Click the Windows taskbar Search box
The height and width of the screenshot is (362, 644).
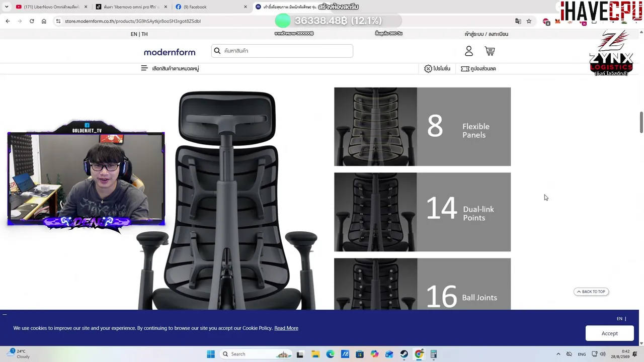coord(256,354)
